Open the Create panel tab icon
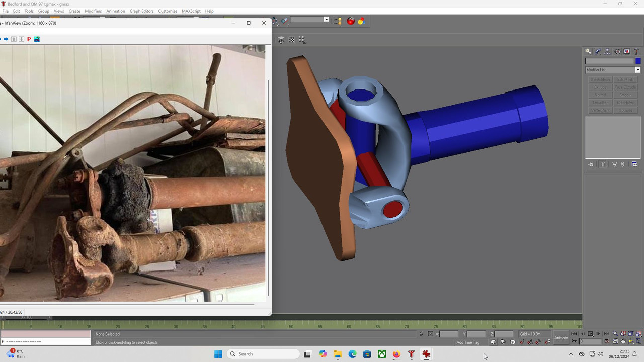 pyautogui.click(x=588, y=51)
